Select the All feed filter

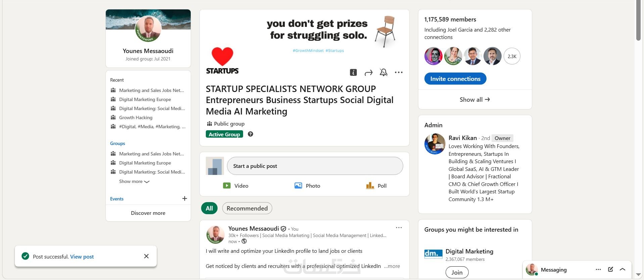(209, 208)
